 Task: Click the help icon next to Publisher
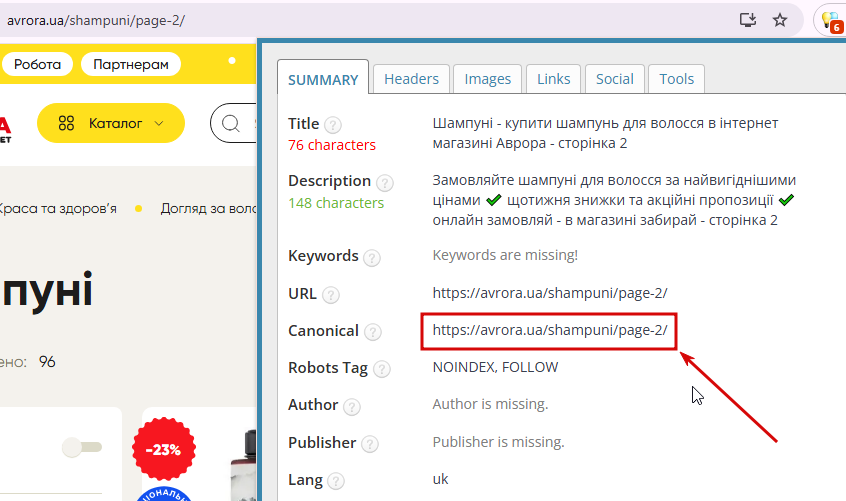coord(370,444)
